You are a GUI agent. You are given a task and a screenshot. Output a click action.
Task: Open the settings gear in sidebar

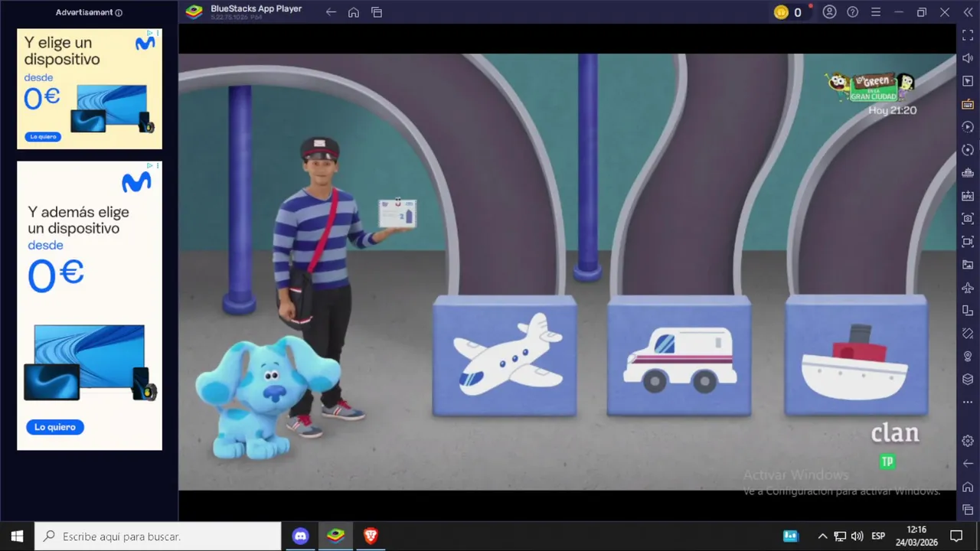tap(968, 441)
